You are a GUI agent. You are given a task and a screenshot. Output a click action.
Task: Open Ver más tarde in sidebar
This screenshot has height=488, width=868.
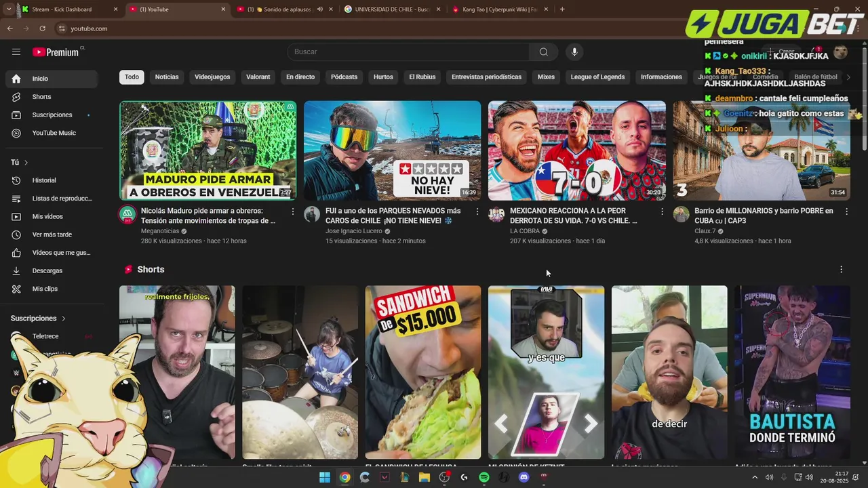(x=52, y=235)
